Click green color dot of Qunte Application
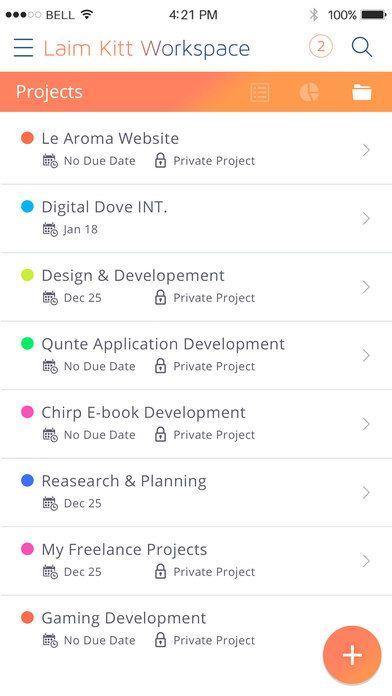This screenshot has width=392, height=696. (28, 344)
